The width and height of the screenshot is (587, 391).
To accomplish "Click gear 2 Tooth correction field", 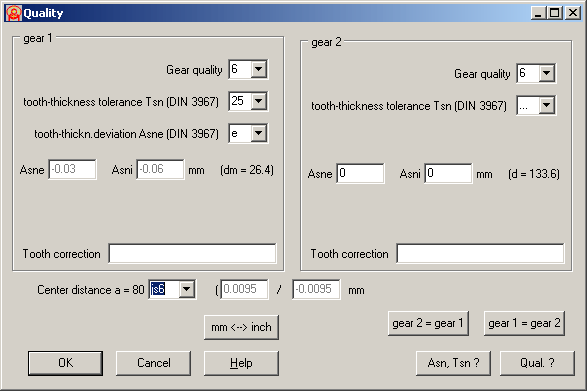I will tap(480, 254).
